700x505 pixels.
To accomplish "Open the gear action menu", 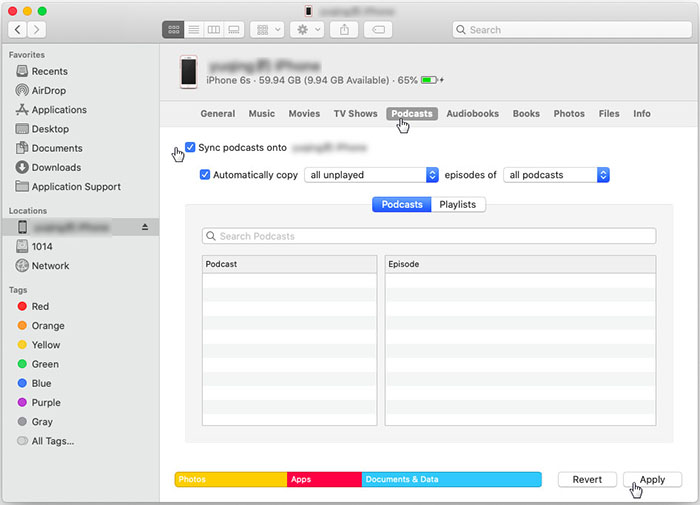I will 307,30.
